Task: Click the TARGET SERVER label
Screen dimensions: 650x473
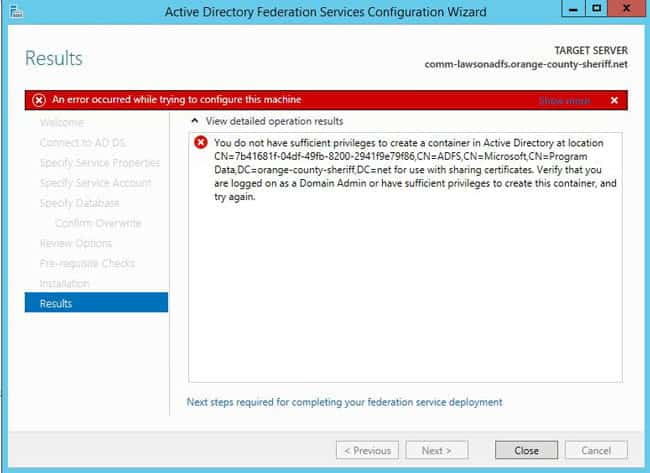Action: [x=591, y=51]
